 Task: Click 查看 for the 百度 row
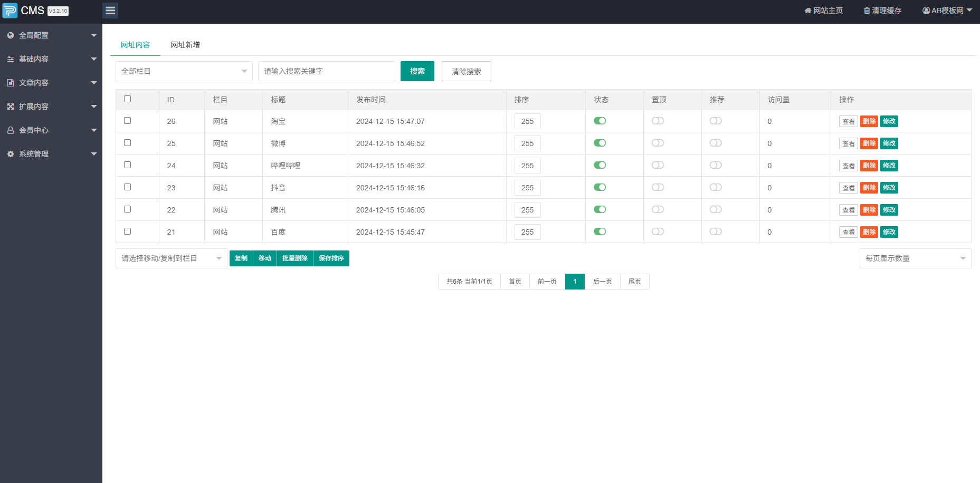pyautogui.click(x=849, y=232)
